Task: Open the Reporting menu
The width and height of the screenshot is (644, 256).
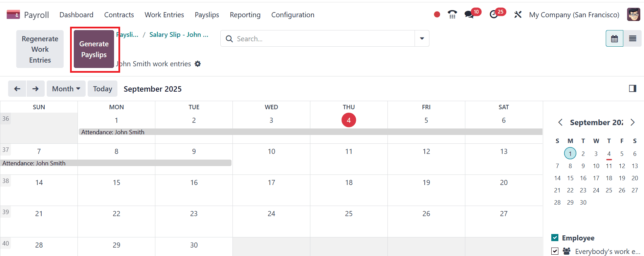Action: click(x=245, y=15)
